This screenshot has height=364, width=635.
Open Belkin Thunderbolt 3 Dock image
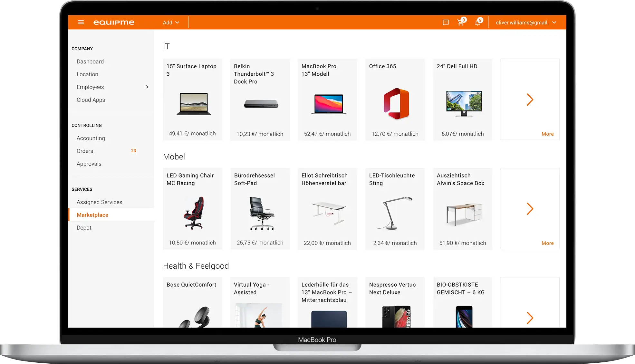pyautogui.click(x=261, y=104)
